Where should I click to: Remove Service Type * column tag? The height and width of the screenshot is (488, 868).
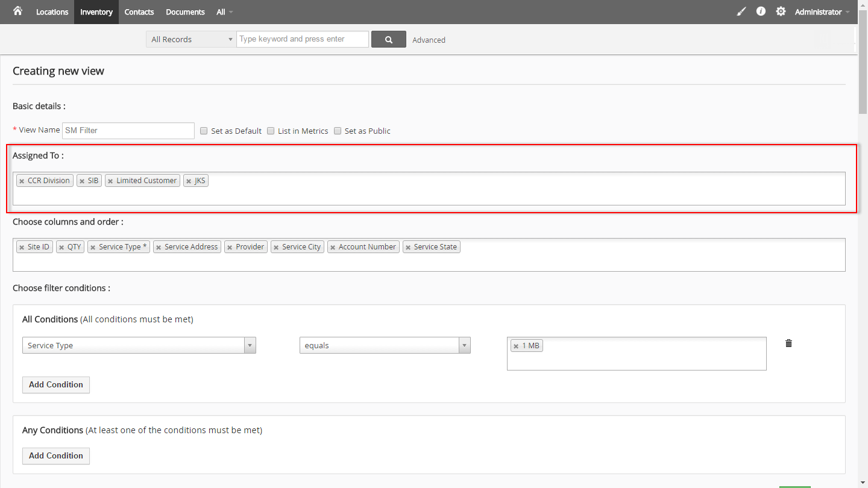click(93, 247)
